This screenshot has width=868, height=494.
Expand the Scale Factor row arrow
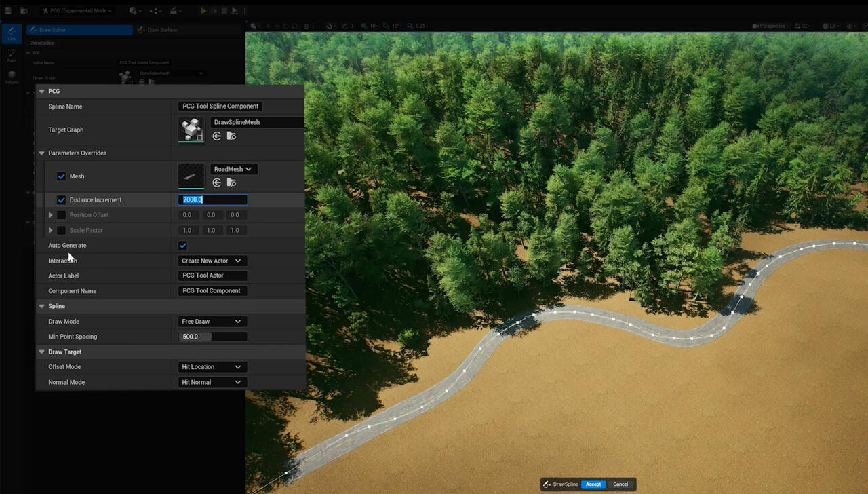pos(50,231)
